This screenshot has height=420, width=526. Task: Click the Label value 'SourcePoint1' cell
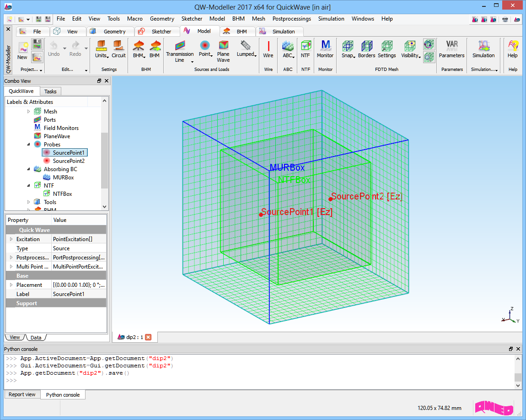click(79, 294)
